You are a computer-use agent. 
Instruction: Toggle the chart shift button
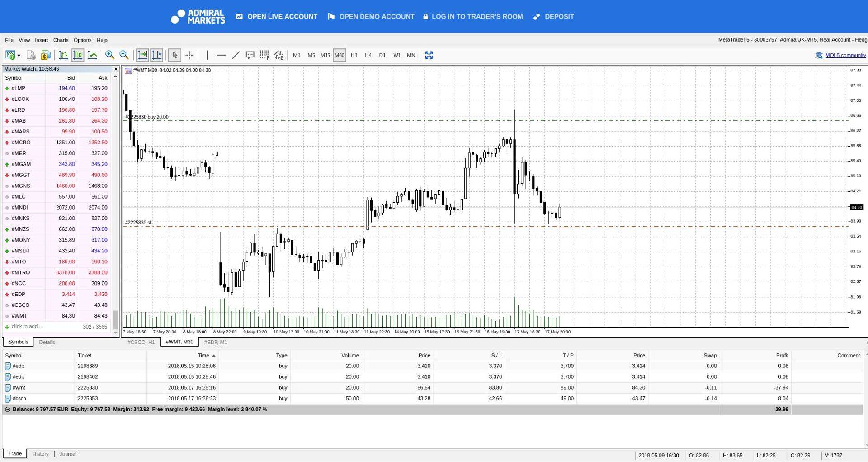point(157,55)
